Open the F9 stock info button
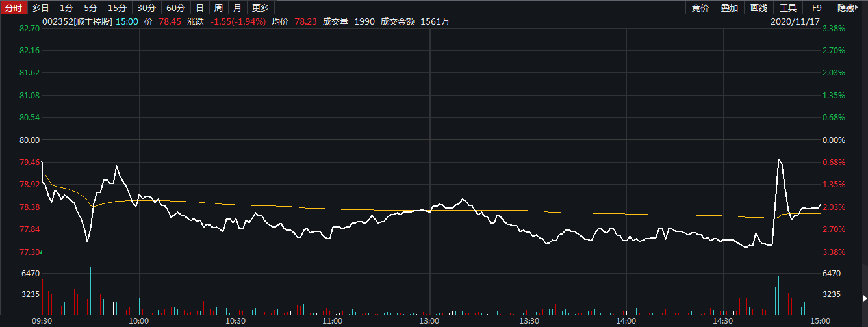Screen dimensions: 868x327 coord(817,8)
